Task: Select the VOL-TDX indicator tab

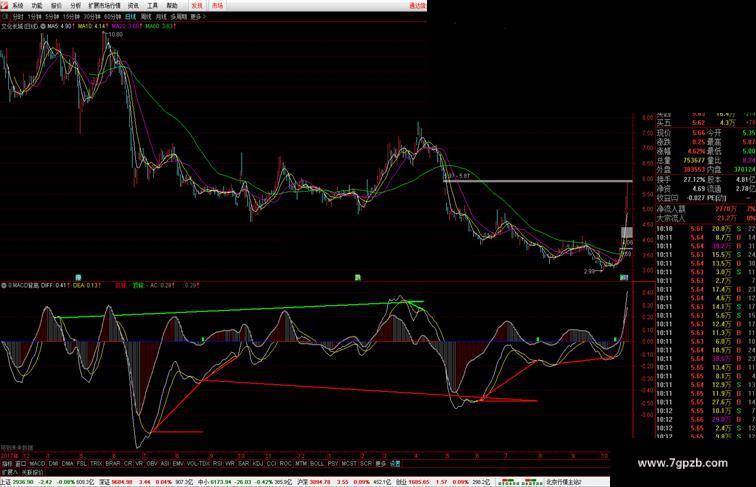Action: point(198,463)
